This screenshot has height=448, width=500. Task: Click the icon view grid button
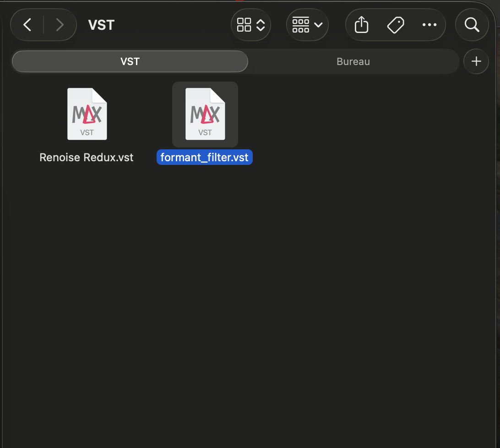244,25
